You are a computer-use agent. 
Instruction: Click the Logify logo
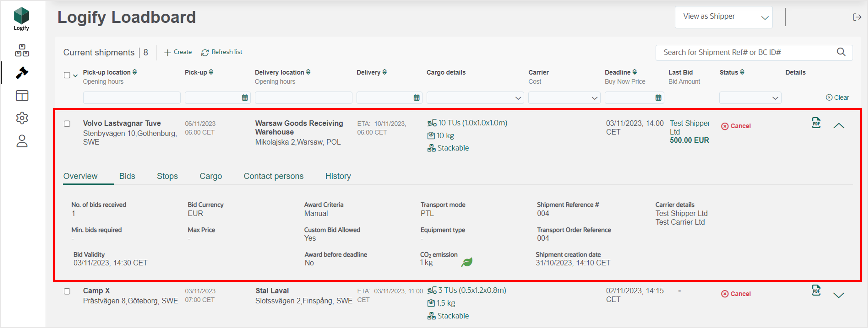[x=21, y=19]
